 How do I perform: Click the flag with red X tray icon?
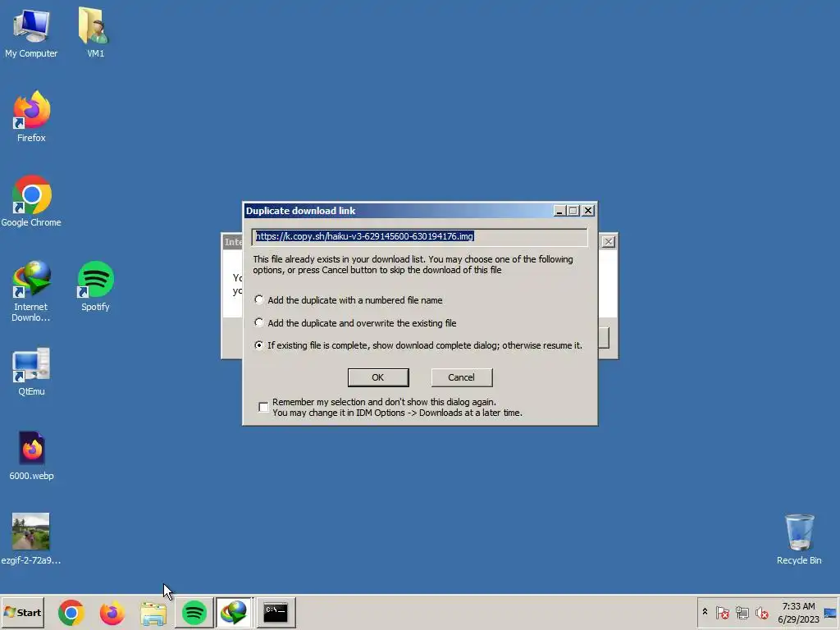[x=722, y=612]
